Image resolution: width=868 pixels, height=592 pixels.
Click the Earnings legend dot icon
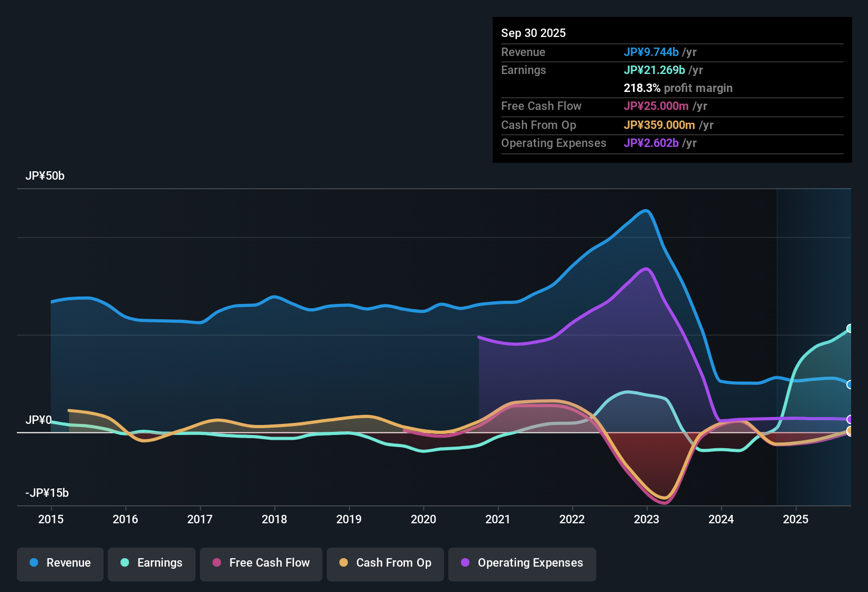click(x=124, y=563)
